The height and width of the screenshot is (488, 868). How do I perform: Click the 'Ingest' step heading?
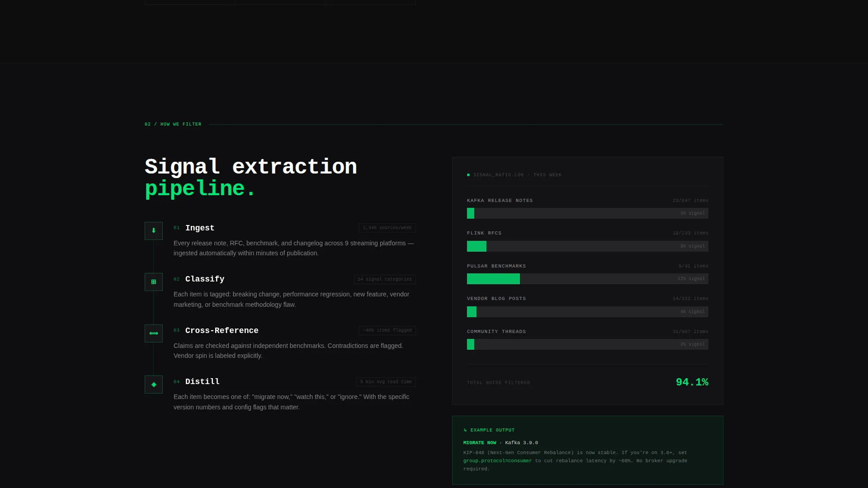pyautogui.click(x=200, y=228)
